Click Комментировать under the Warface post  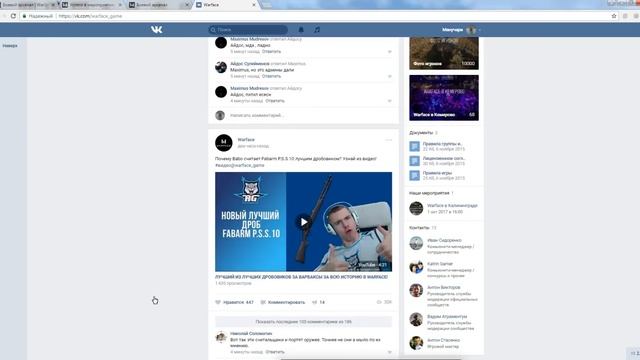283,302
